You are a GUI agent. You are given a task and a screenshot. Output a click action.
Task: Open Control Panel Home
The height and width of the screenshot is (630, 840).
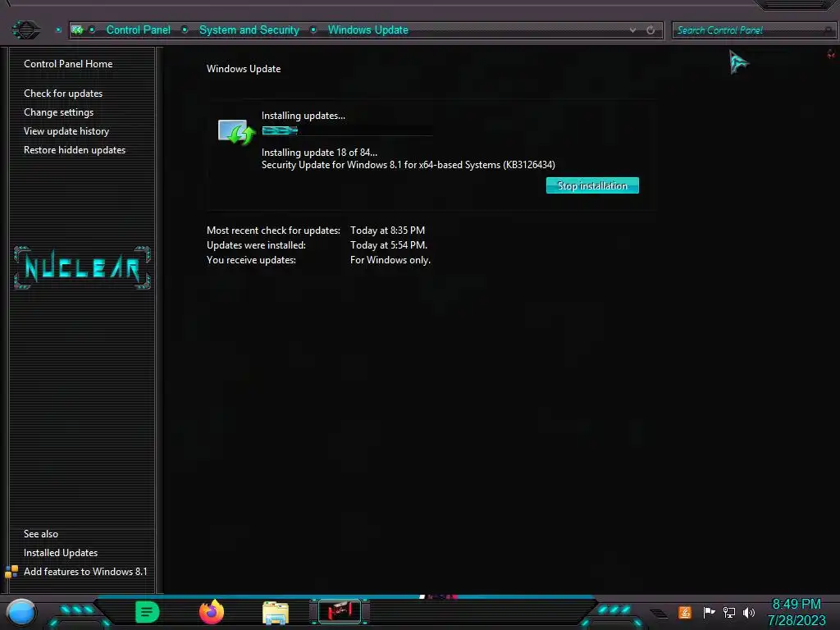tap(68, 64)
